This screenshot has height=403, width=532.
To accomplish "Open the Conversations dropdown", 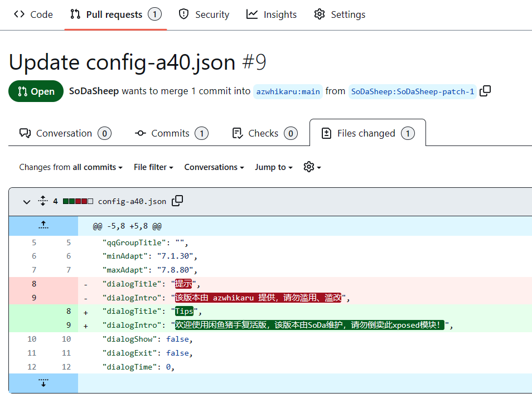I will 214,167.
